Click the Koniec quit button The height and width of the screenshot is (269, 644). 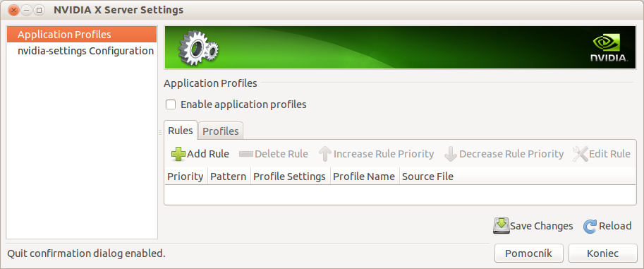click(602, 253)
